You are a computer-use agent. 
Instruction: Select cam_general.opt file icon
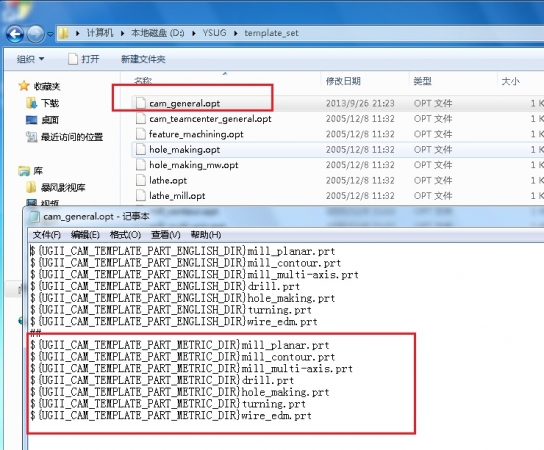(141, 103)
